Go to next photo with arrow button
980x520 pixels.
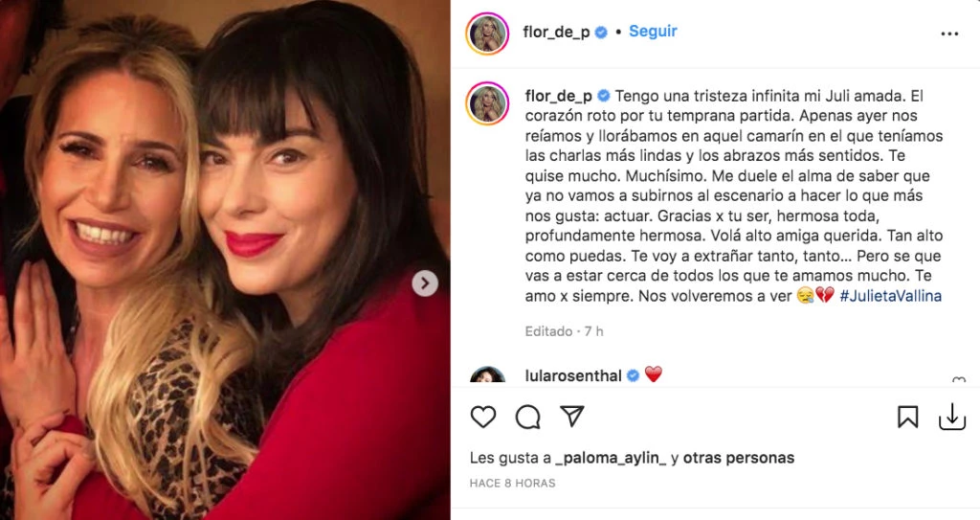[x=425, y=283]
